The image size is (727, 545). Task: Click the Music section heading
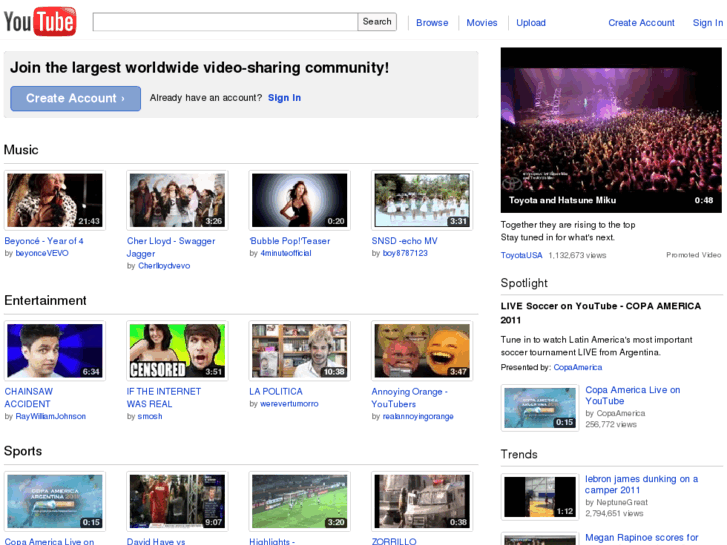21,150
